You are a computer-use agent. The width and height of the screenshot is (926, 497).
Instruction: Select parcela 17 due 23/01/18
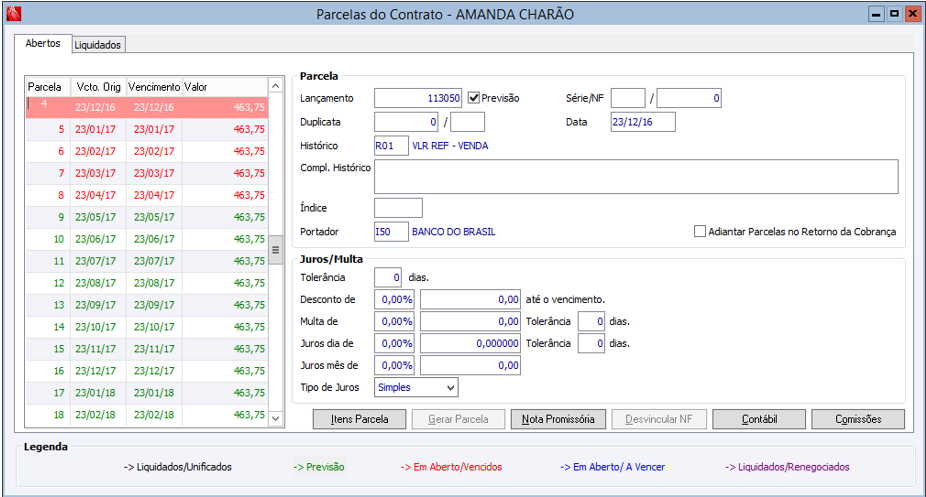(x=147, y=393)
